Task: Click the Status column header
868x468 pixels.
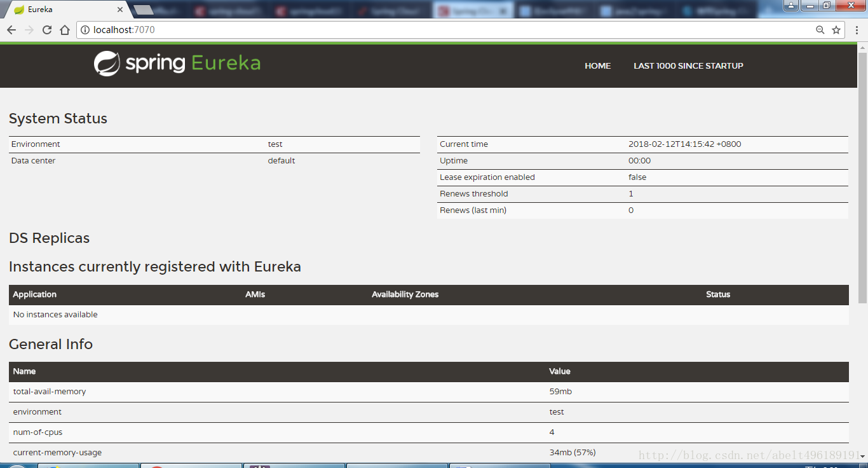Action: pos(718,294)
